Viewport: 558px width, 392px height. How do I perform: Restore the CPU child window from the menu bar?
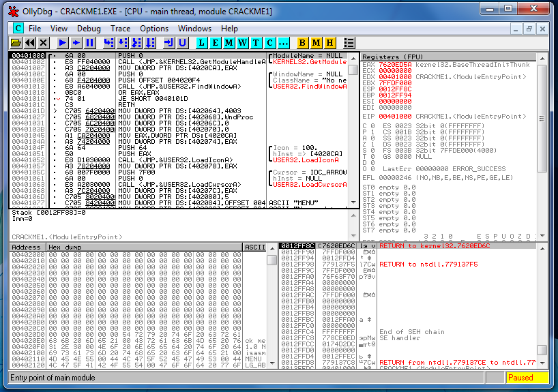tap(529, 29)
